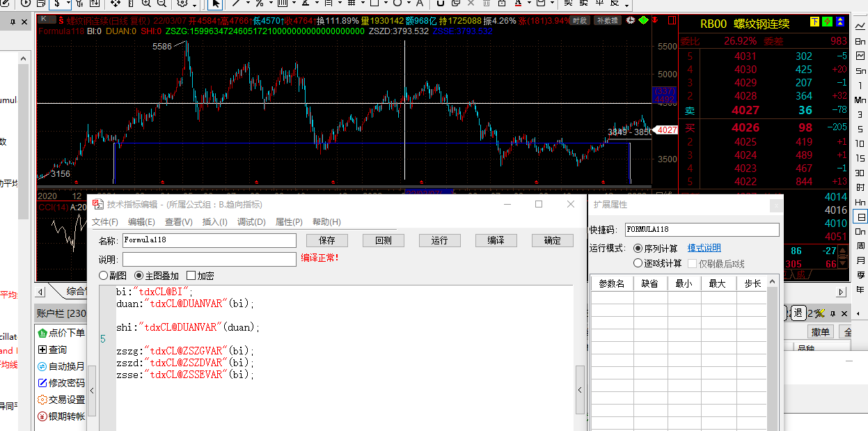Screen dimensions: 868x431
Task: Open the 查看(V) menu
Action: [x=179, y=222]
